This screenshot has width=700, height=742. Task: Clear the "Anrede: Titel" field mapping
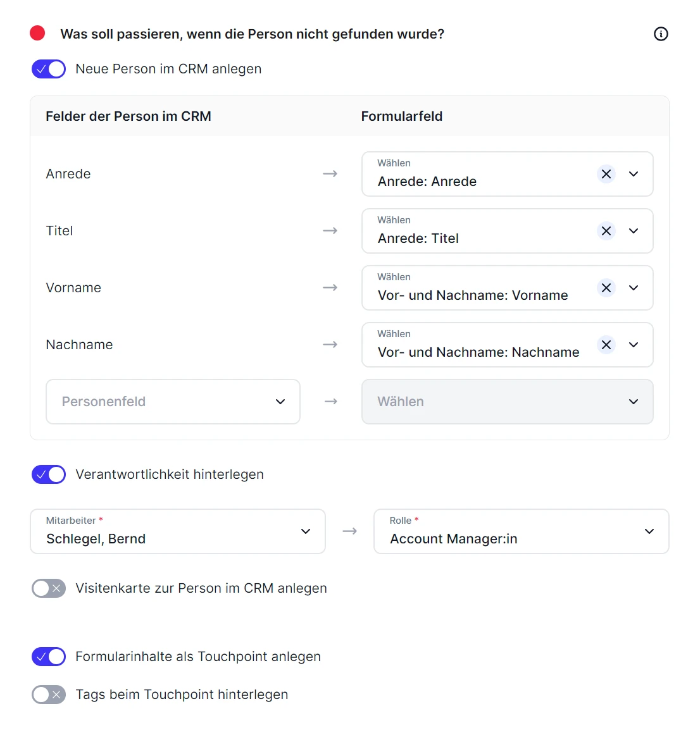[x=606, y=231]
